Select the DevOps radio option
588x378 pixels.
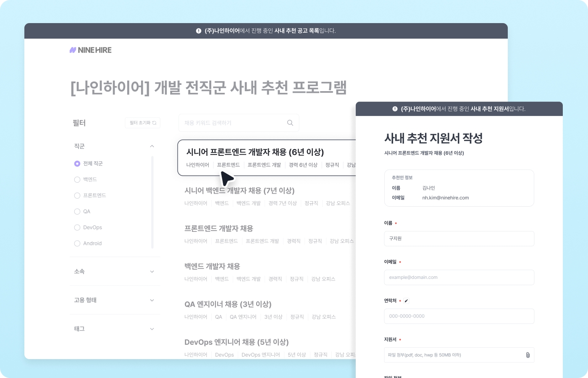(x=77, y=227)
